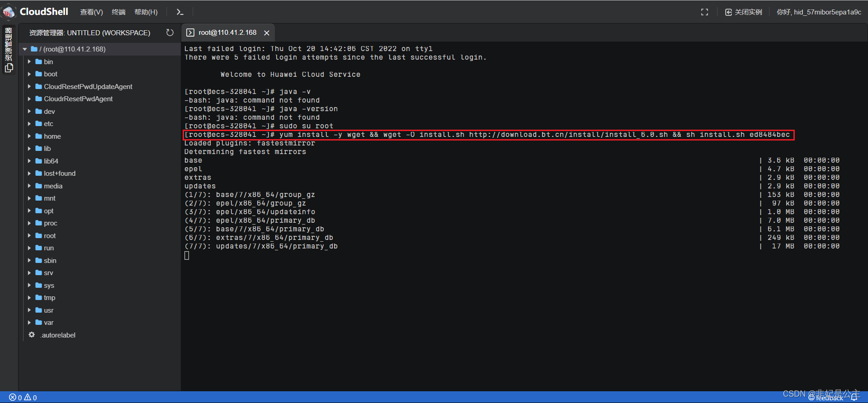Toggle fullscreen mode icon
Image resolution: width=868 pixels, height=403 pixels.
pyautogui.click(x=704, y=12)
